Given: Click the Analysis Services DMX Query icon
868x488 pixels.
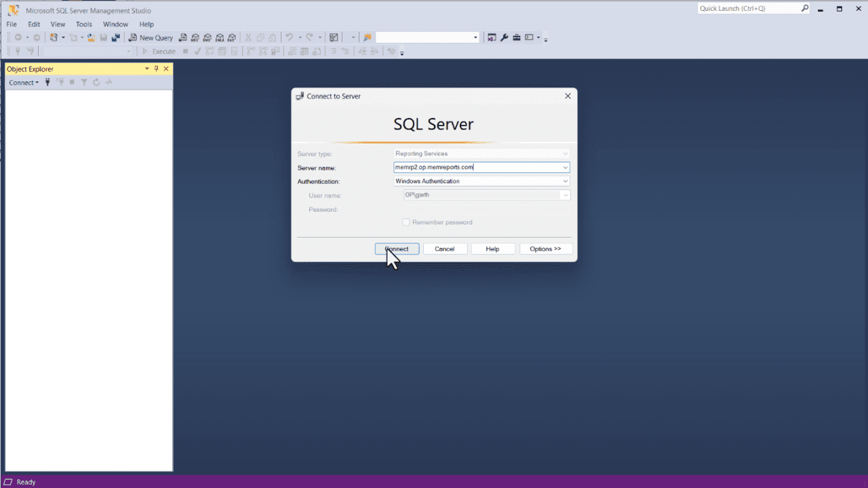Looking at the screenshot, I should tap(208, 38).
